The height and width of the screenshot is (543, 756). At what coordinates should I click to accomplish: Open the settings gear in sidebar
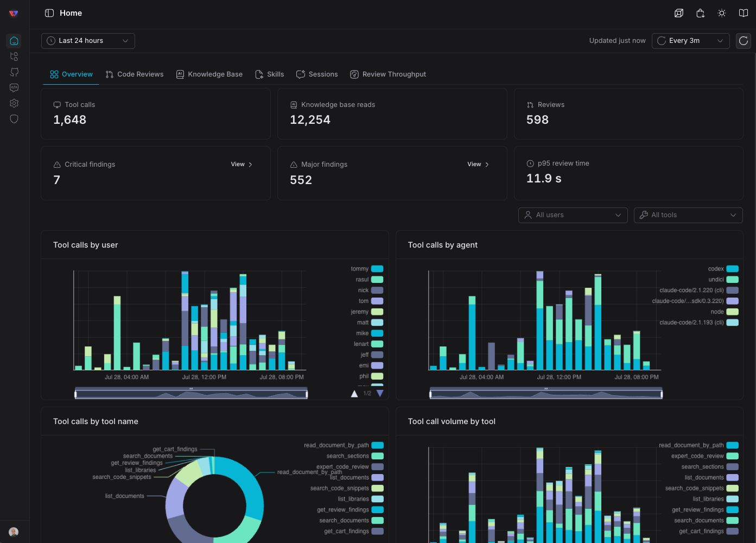point(14,103)
